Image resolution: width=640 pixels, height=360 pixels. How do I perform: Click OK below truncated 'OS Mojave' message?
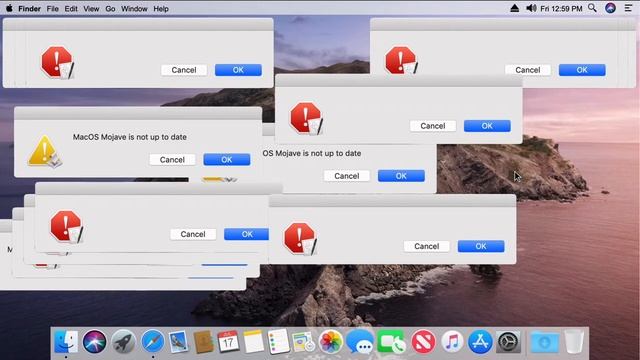pyautogui.click(x=401, y=176)
